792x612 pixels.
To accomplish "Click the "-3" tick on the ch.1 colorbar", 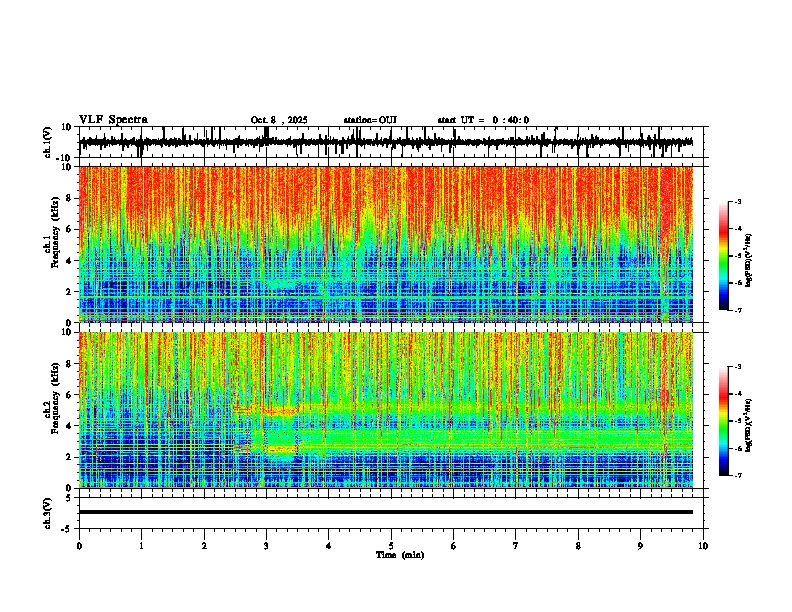I will [x=737, y=202].
